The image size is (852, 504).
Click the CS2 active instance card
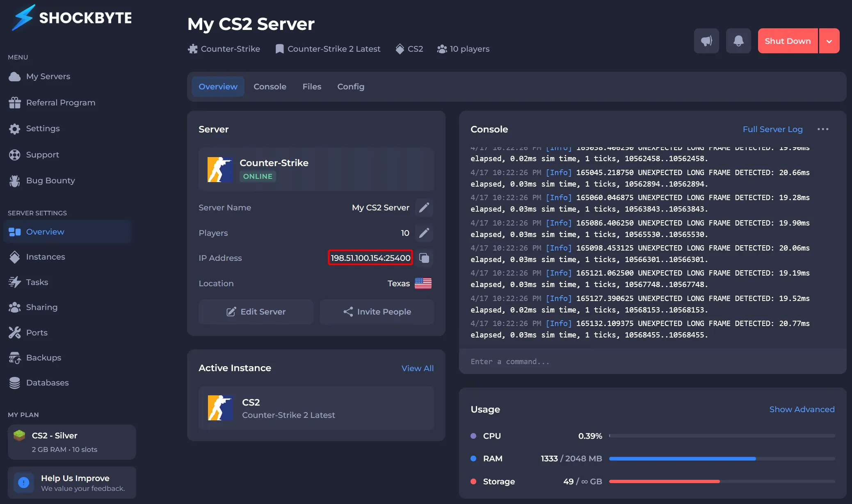(316, 408)
